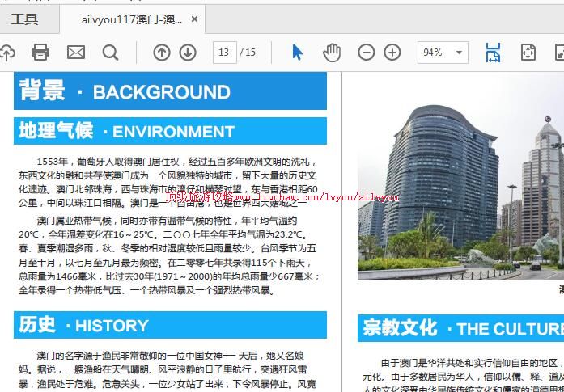Toggle fit-to-width scrolling mode
The width and height of the screenshot is (564, 392).
(493, 53)
